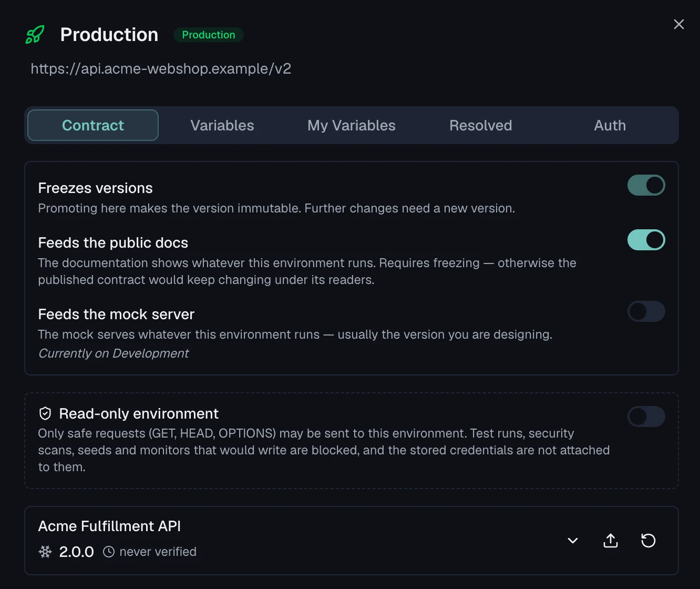The width and height of the screenshot is (700, 589).
Task: Click the green Production badge
Action: [209, 35]
